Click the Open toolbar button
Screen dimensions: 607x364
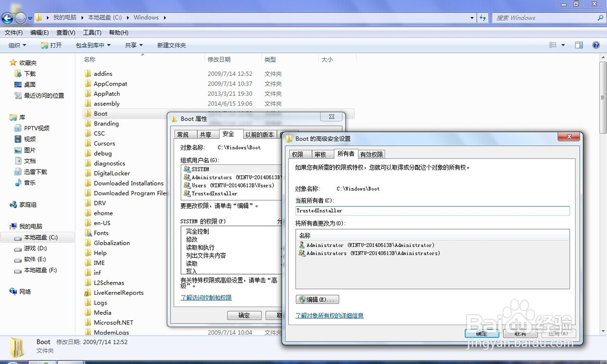click(x=52, y=45)
